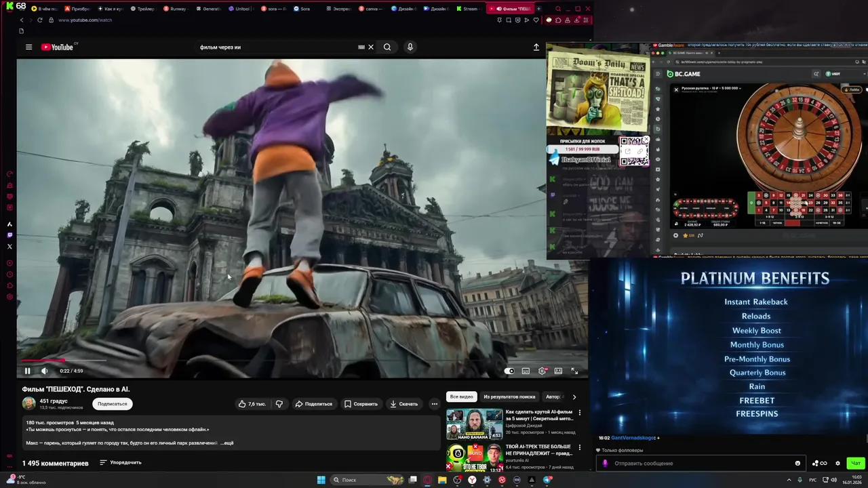Image resolution: width=868 pixels, height=488 pixels.
Task: Open the on-screen keyboard in search box
Action: click(361, 47)
